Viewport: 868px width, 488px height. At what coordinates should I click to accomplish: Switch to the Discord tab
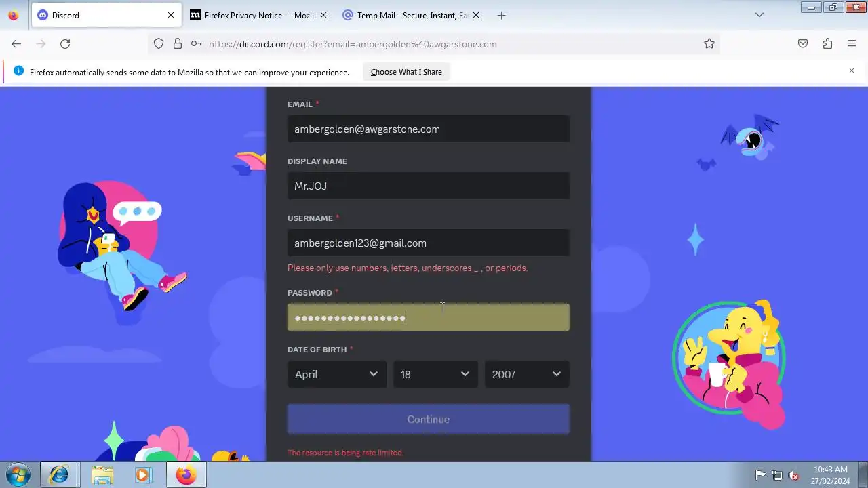click(106, 15)
